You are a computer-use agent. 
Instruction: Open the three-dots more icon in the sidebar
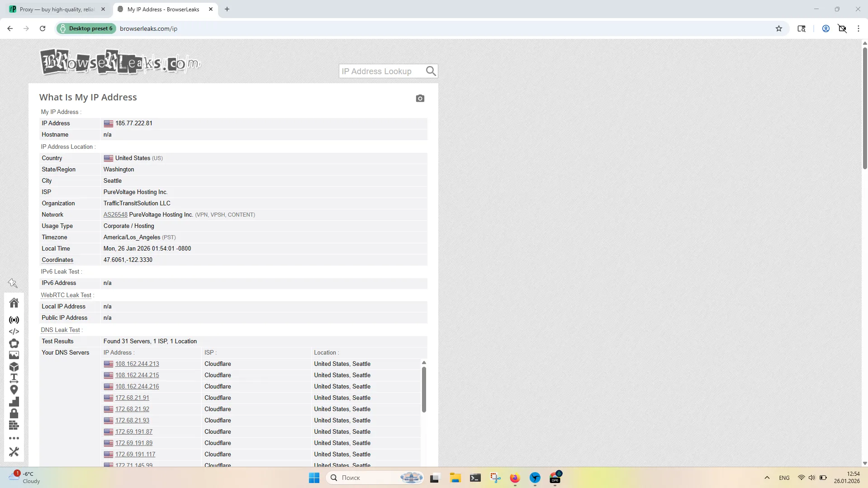click(x=14, y=438)
